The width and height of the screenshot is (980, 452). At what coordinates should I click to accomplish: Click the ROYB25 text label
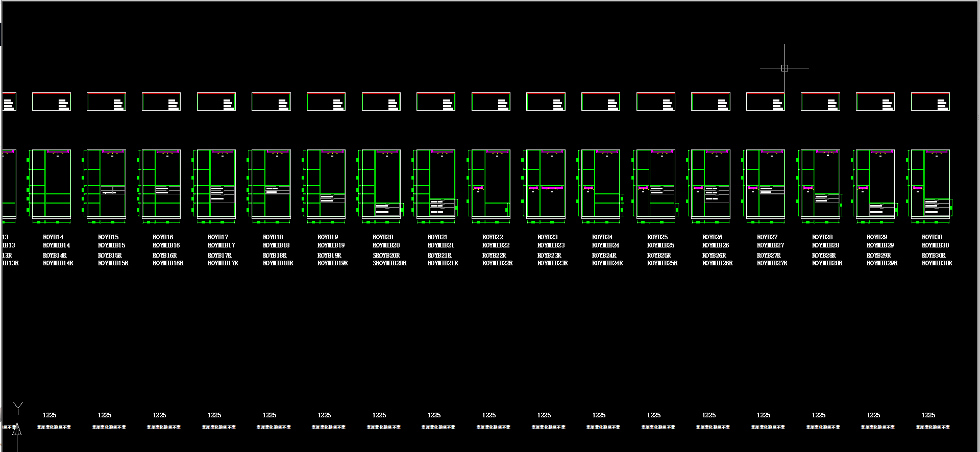(657, 237)
